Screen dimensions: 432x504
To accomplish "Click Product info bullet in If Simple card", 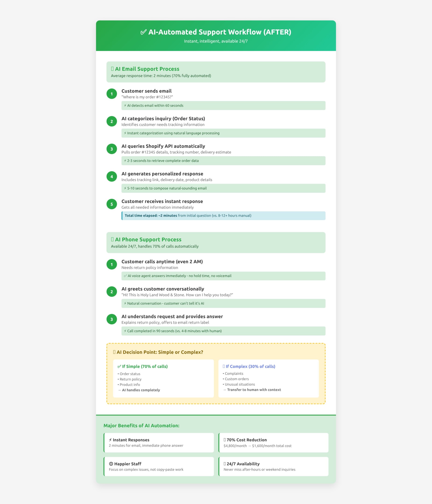I will 129,385.
